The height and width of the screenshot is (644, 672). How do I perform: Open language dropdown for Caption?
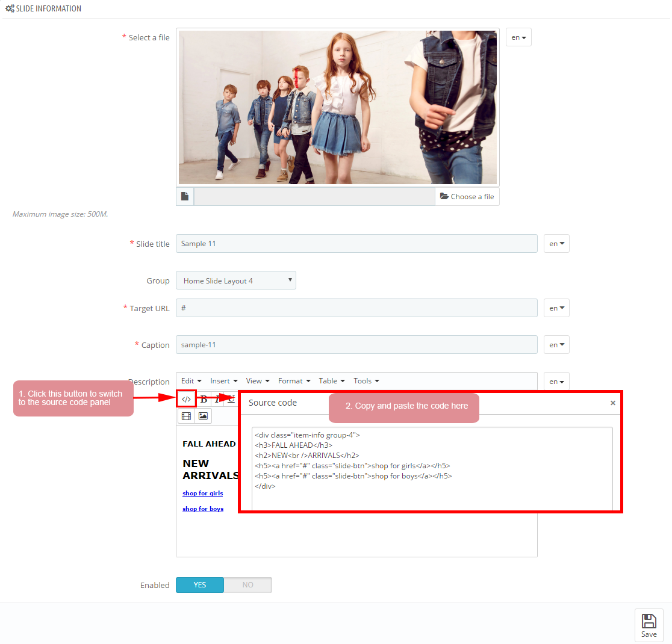[x=556, y=344]
